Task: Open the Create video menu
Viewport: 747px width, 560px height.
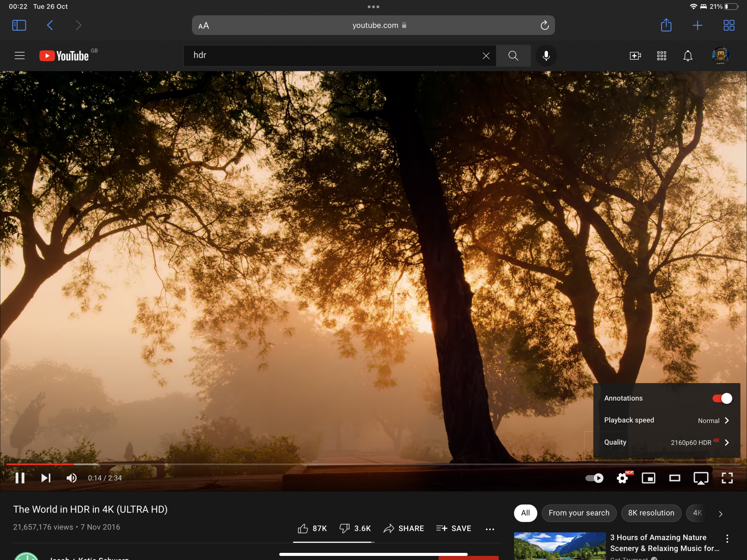Action: pos(635,56)
